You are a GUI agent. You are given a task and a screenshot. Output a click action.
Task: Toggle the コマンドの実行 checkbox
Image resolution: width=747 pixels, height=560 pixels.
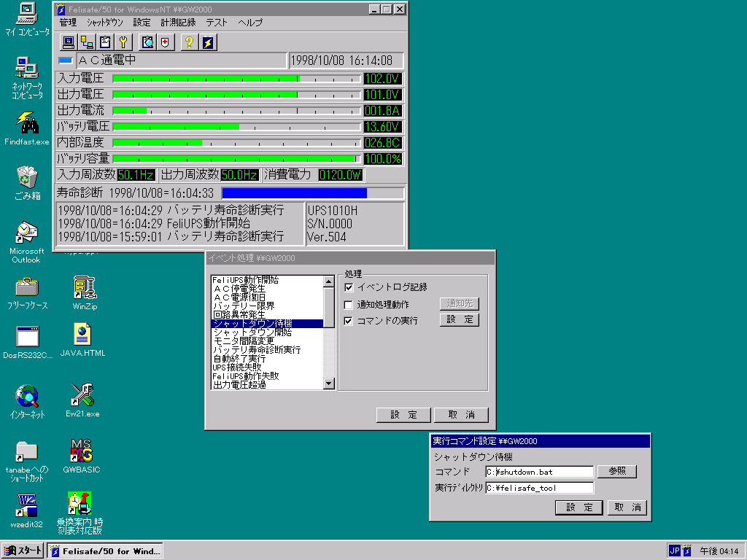pyautogui.click(x=349, y=320)
